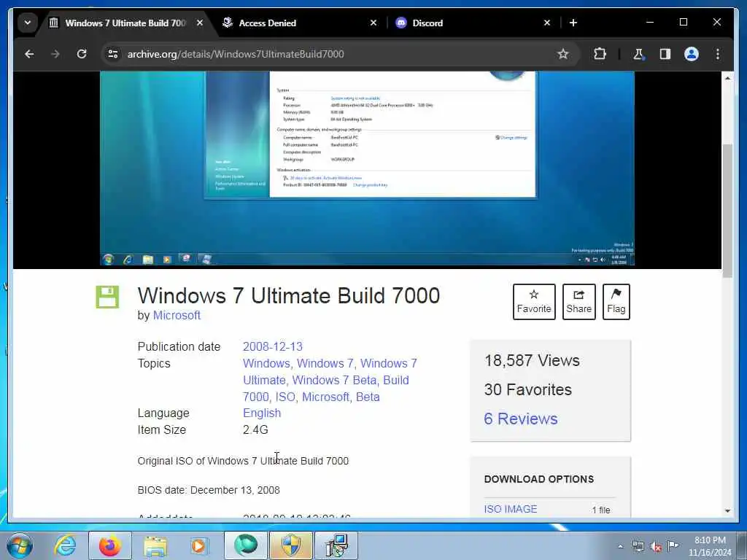
Task: Go back to the previous page
Action: (x=29, y=54)
